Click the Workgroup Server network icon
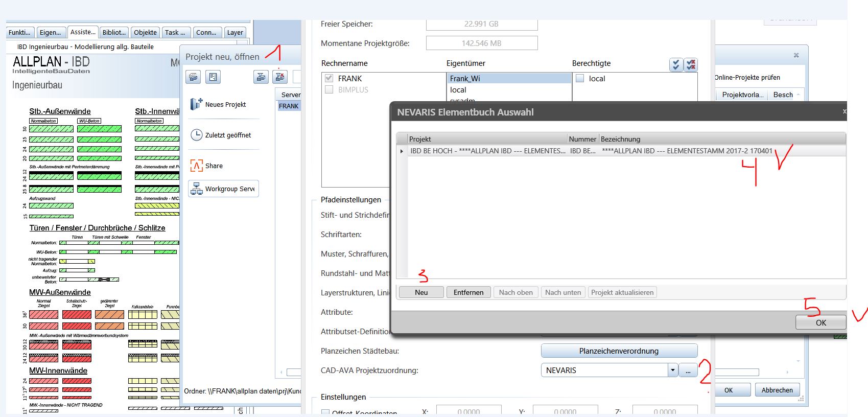Screen dimensions: 868x417 tap(196, 189)
